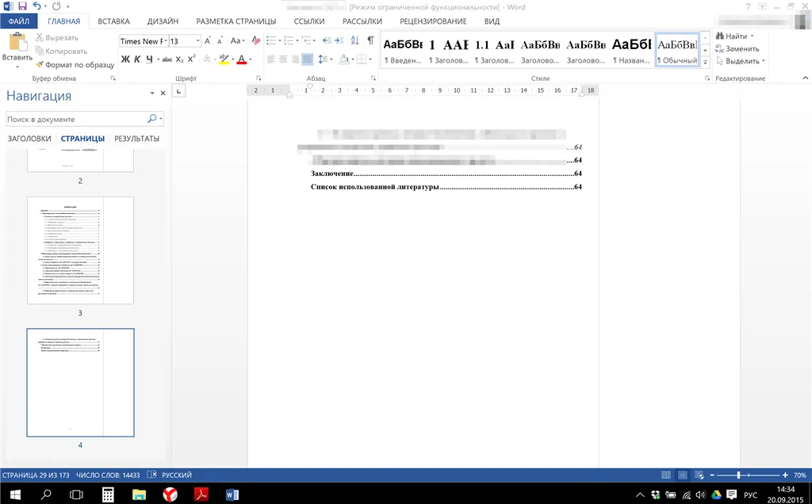Switch to ЗАГОЛОВКИ in the navigation pane
Screen dimensions: 812x504
pyautogui.click(x=29, y=139)
